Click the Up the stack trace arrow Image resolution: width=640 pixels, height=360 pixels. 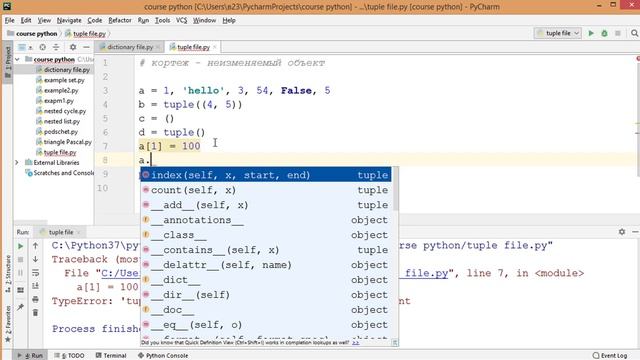36,246
